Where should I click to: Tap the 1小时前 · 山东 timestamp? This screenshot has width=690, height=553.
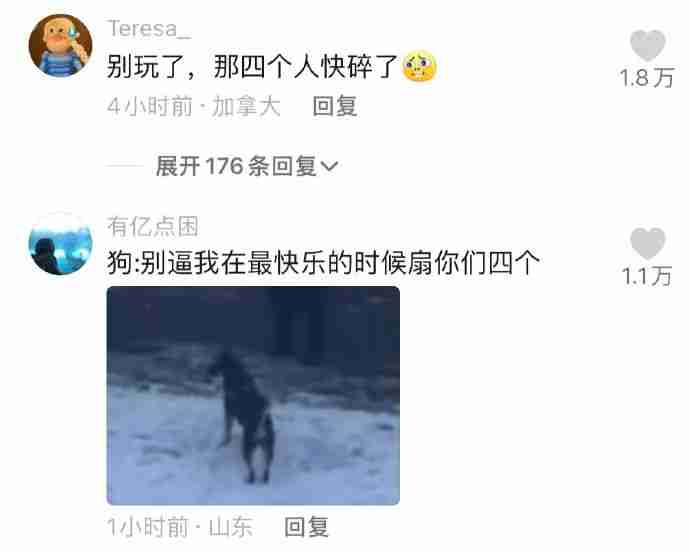[x=180, y=527]
